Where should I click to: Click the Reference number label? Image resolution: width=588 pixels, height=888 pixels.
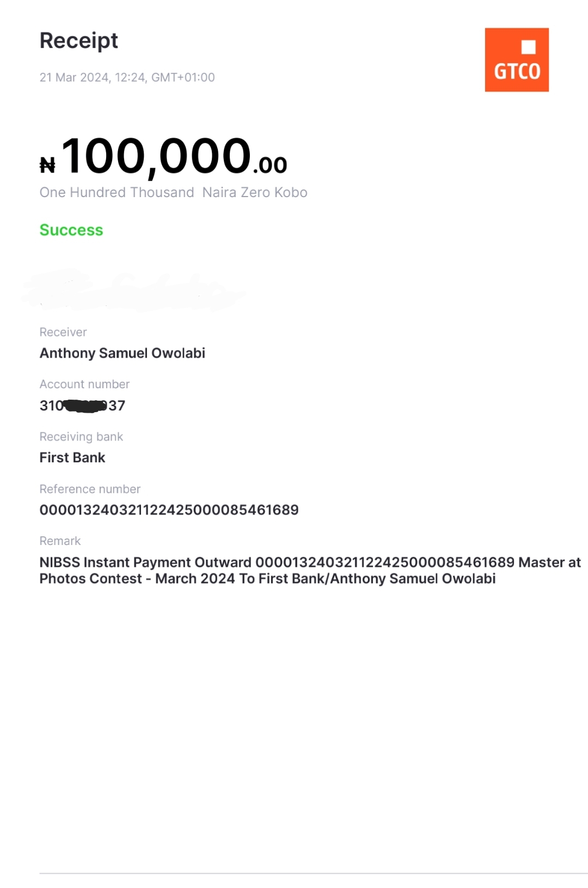pos(90,489)
